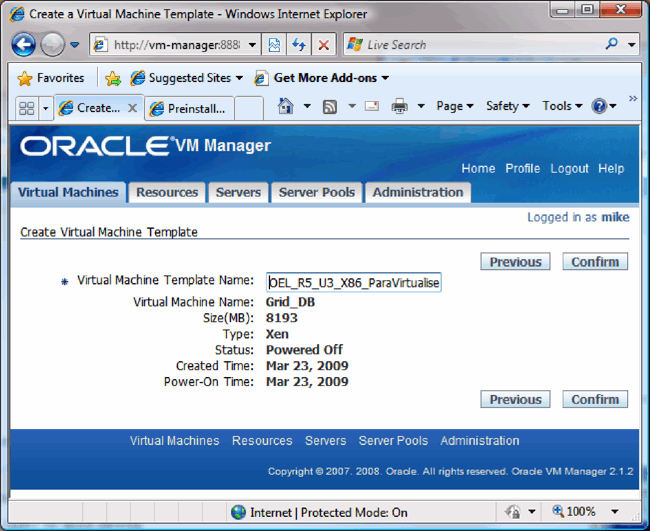Click the 'Powered Off' status value

(x=304, y=350)
